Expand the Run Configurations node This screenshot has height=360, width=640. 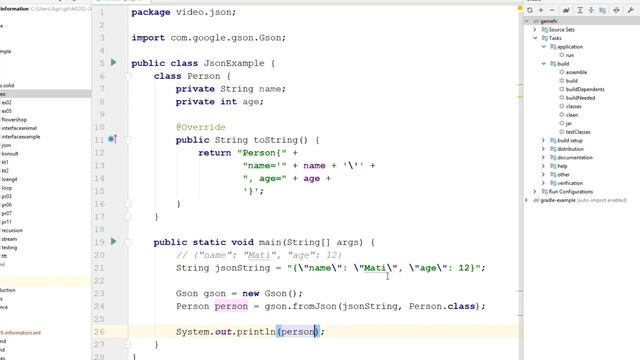pyautogui.click(x=535, y=191)
